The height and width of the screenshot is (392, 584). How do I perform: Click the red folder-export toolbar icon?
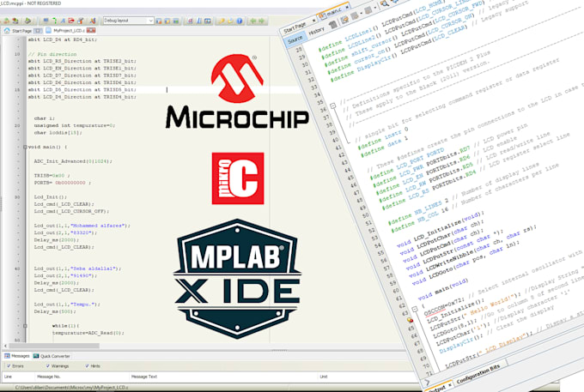pos(71,21)
